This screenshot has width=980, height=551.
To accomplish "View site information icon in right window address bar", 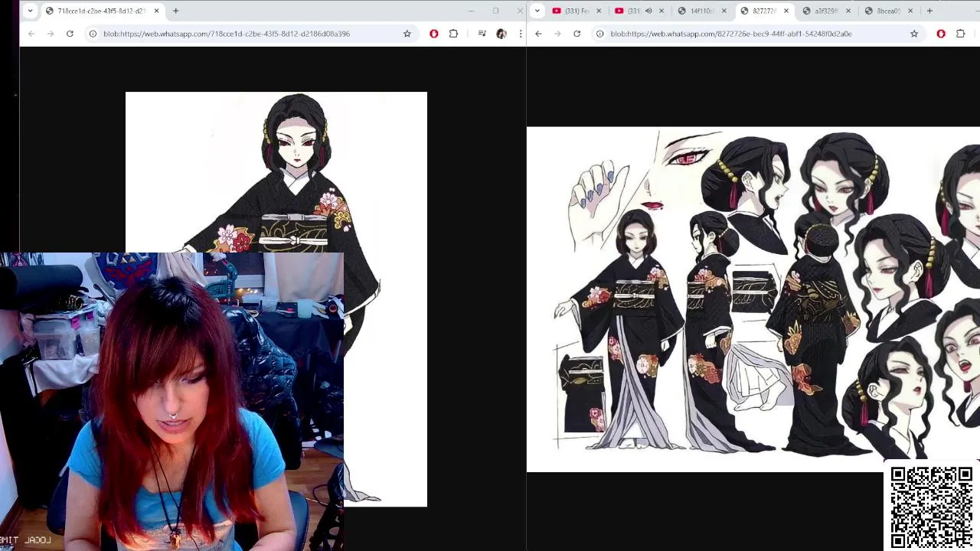I will pyautogui.click(x=600, y=34).
